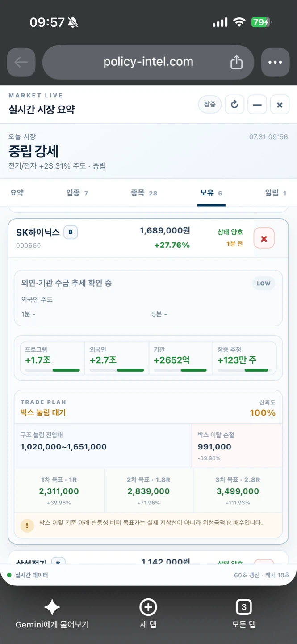Click the policy-intel.com address bar
Image resolution: width=297 pixels, height=644 pixels.
pyautogui.click(x=148, y=62)
